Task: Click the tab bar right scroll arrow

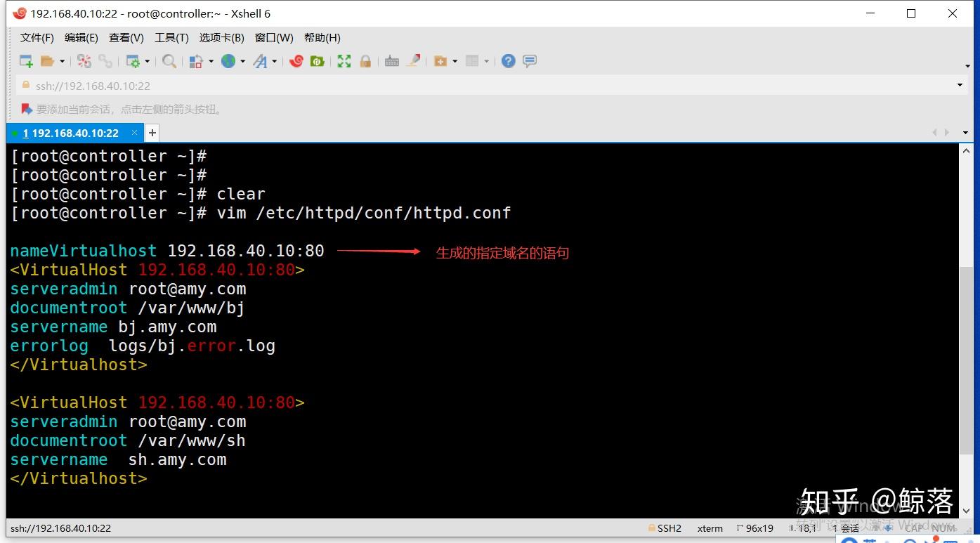Action: click(x=947, y=133)
